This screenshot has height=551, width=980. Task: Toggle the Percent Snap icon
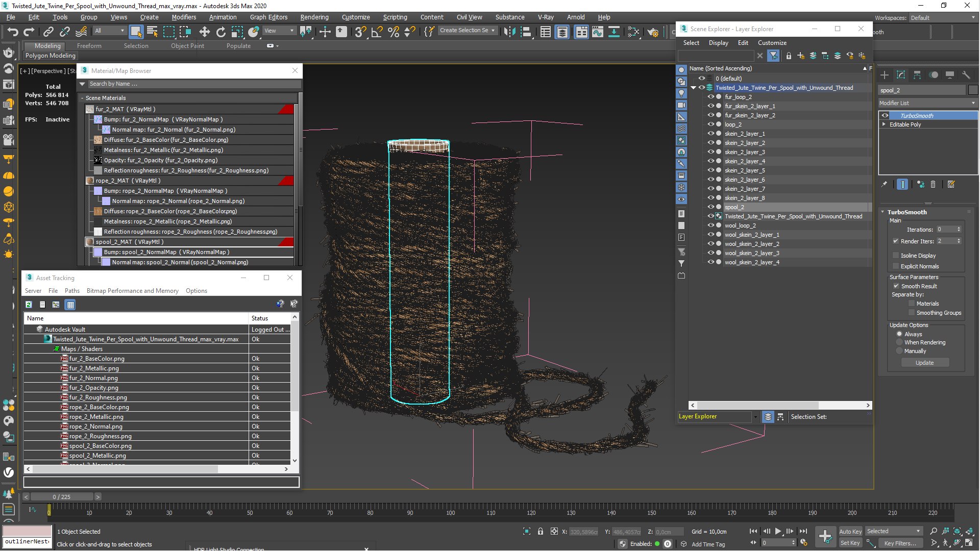tap(393, 32)
